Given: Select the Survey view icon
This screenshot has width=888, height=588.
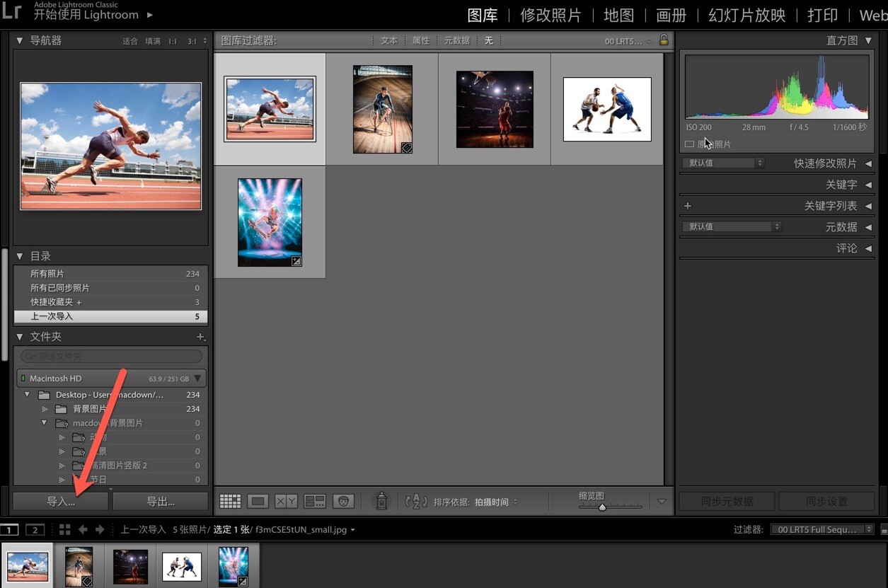Looking at the screenshot, I should point(313,501).
